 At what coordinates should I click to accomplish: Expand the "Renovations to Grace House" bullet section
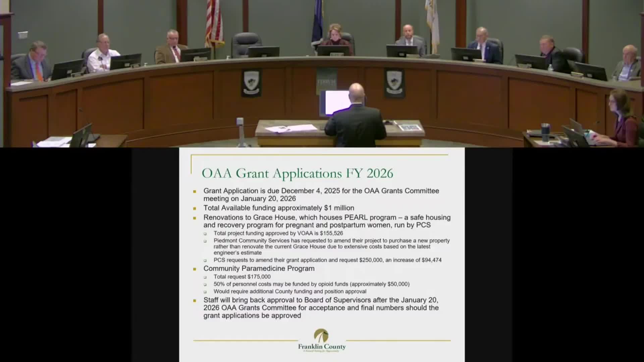click(195, 218)
